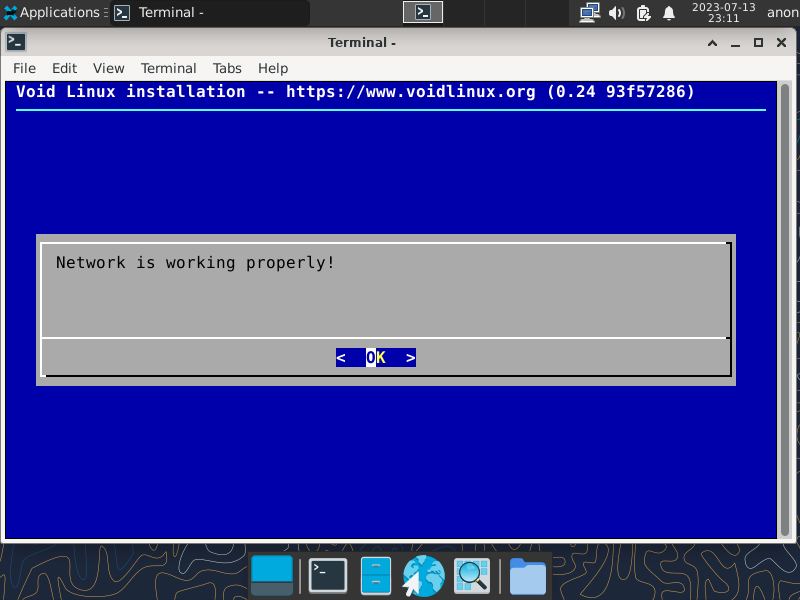Open the File menu
800x600 pixels.
click(x=24, y=68)
